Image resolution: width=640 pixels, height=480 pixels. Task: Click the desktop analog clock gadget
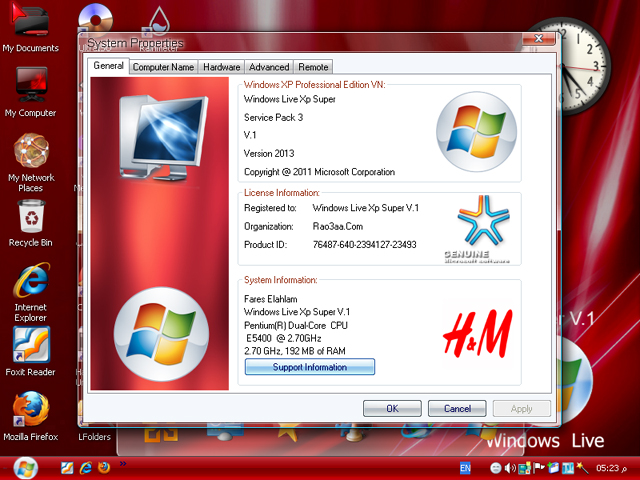(584, 65)
